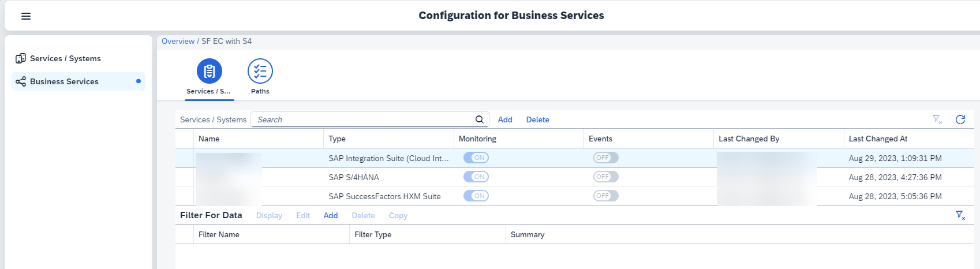The image size is (980, 269).
Task: Open Business Services in sidebar
Action: [78, 81]
